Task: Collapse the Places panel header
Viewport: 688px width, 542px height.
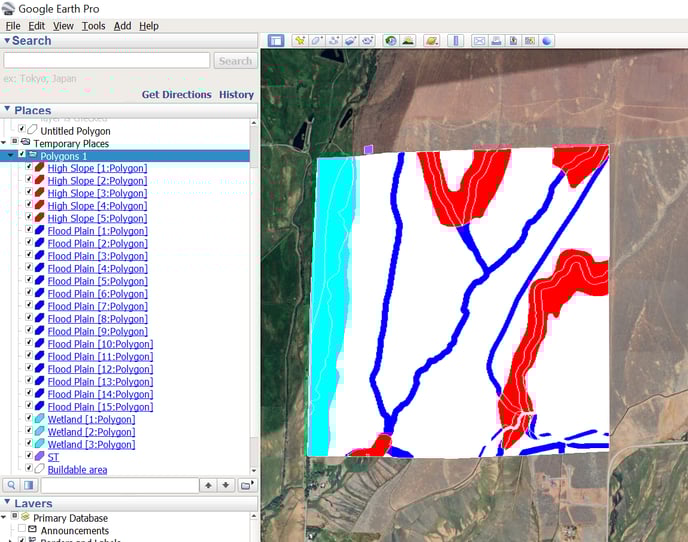Action: click(8, 110)
